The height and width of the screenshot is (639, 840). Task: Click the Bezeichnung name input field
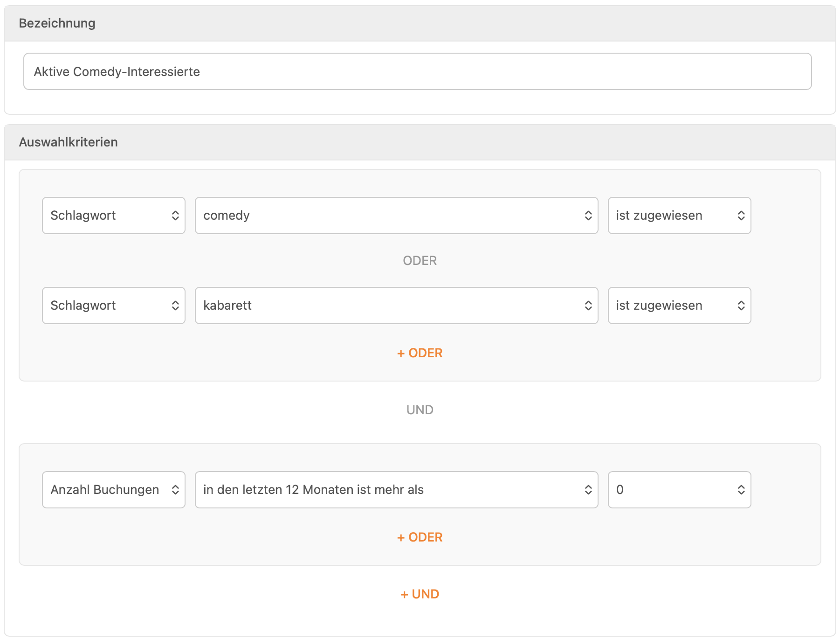tap(417, 71)
